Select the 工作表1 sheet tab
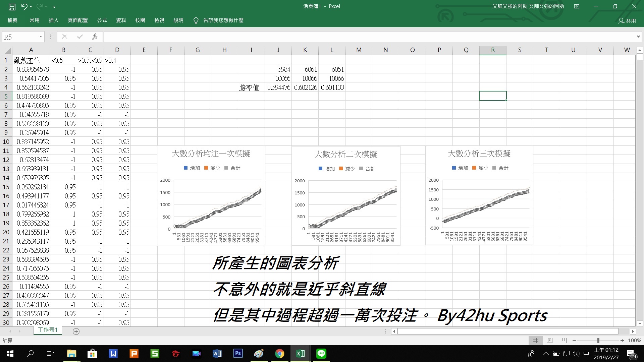Image resolution: width=644 pixels, height=362 pixels. pyautogui.click(x=48, y=330)
